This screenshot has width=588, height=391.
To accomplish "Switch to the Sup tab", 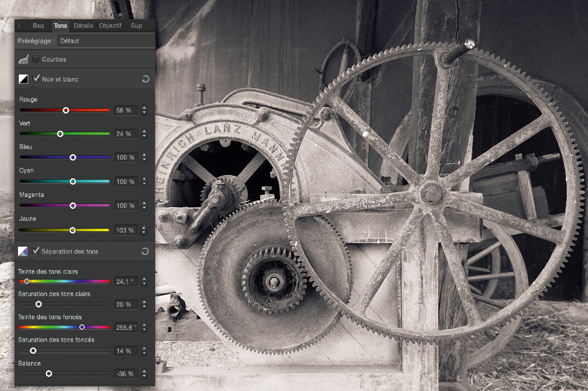I will tap(136, 25).
